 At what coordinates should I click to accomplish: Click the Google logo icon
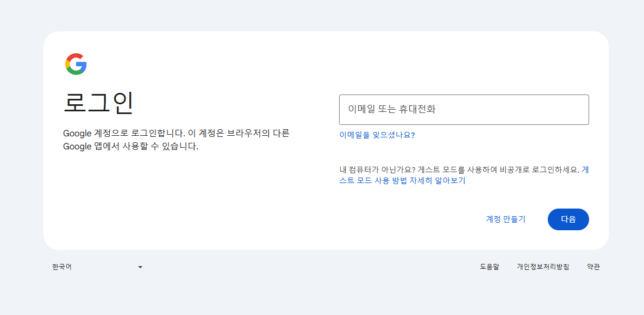[x=76, y=64]
